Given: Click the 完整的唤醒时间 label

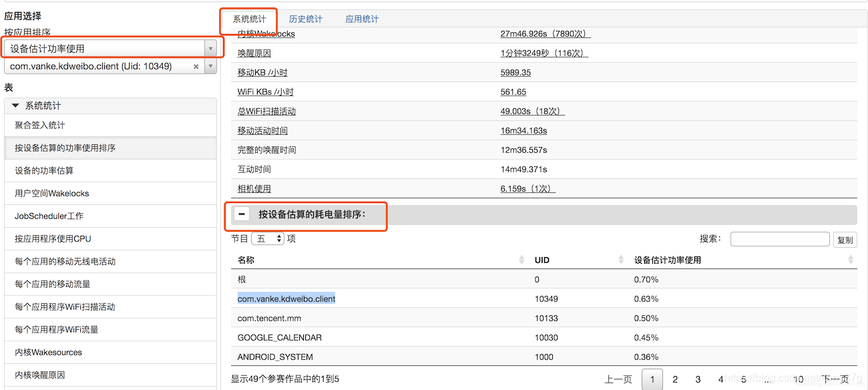Looking at the screenshot, I should [266, 150].
